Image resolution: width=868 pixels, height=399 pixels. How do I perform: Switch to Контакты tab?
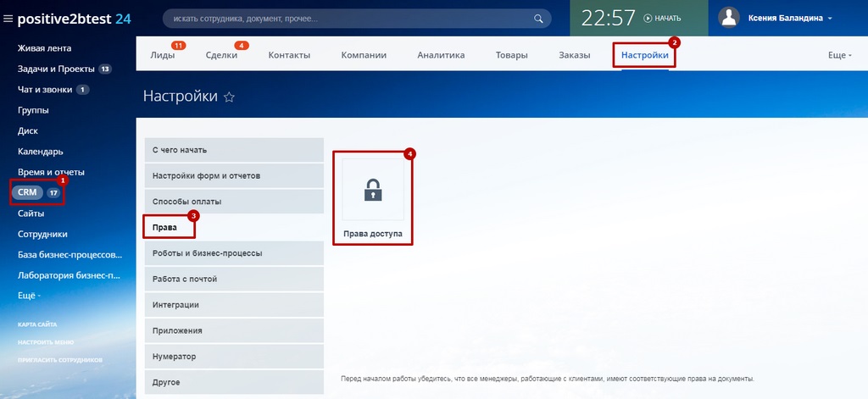(289, 55)
